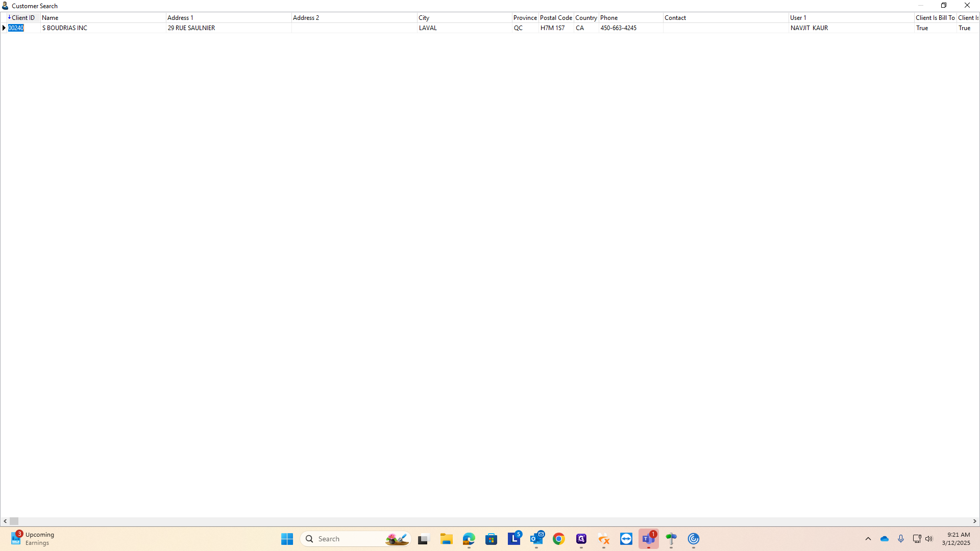This screenshot has height=551, width=980.
Task: Click the User 1 column header
Action: coord(850,18)
